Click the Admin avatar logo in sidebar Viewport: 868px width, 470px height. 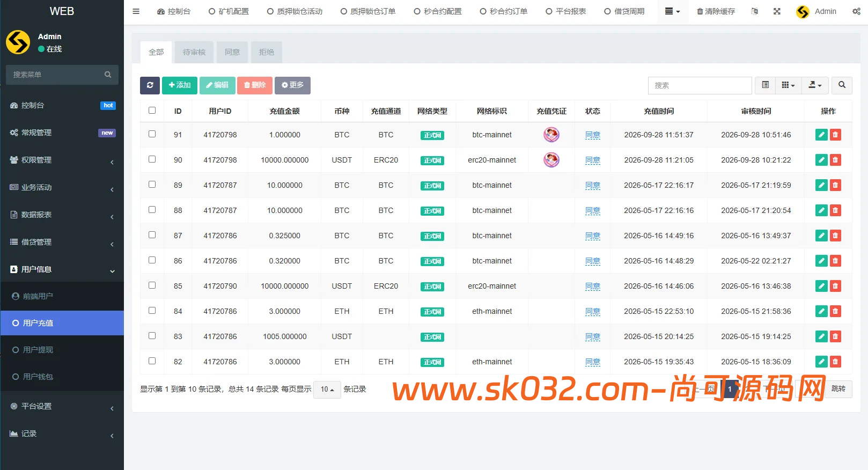click(18, 42)
